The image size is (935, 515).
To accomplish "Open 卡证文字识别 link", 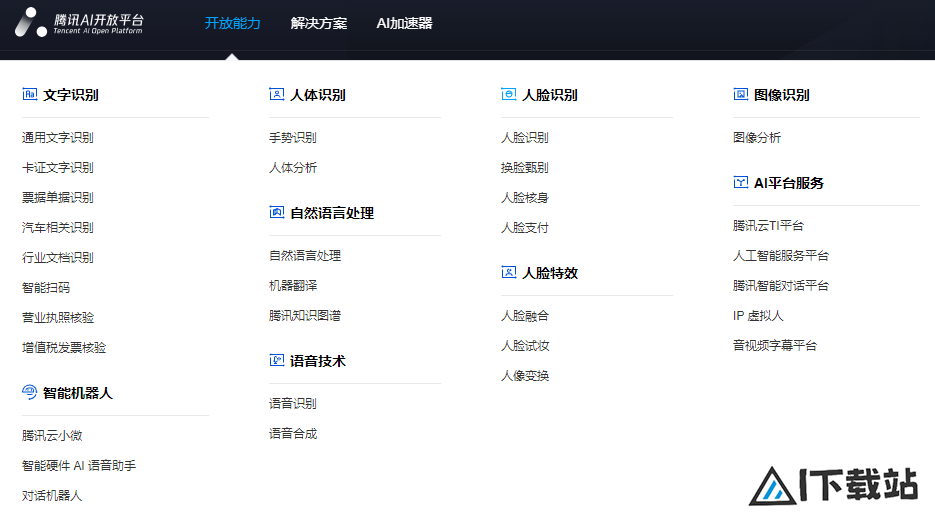I will point(58,167).
